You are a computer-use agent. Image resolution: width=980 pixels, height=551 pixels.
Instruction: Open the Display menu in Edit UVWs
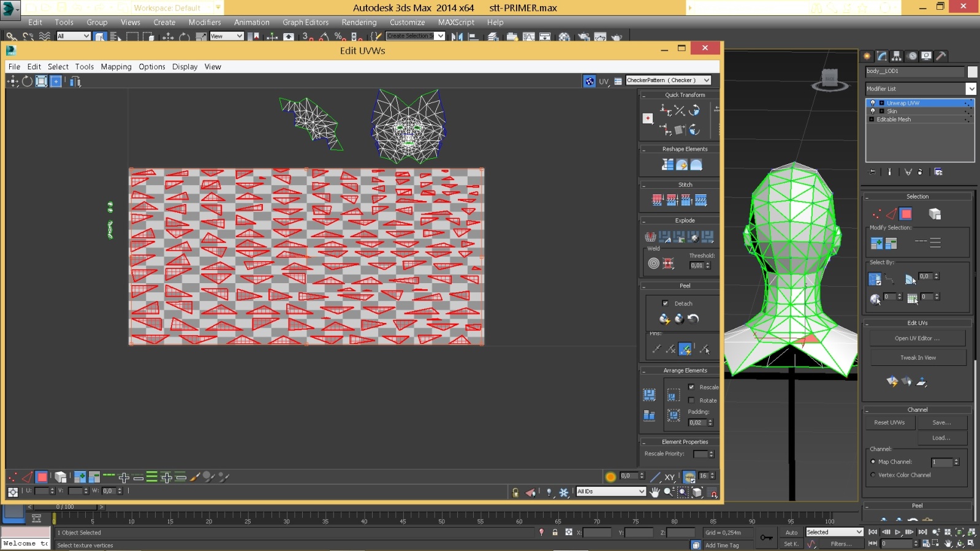(x=184, y=67)
